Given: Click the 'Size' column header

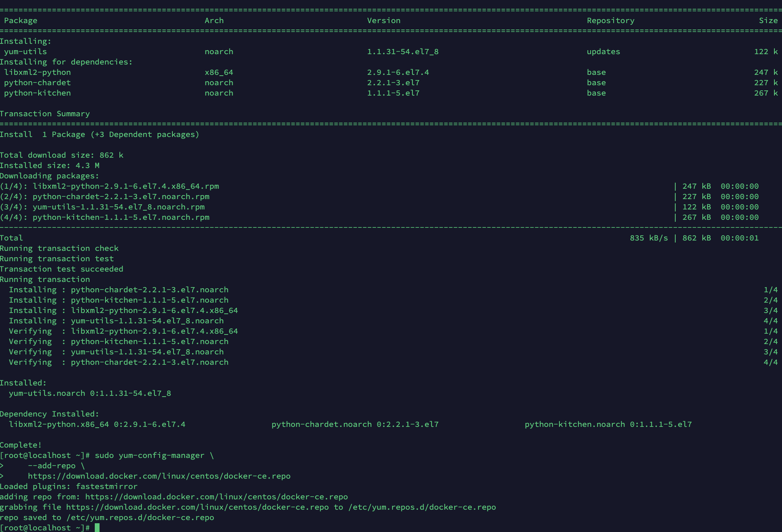Looking at the screenshot, I should (768, 20).
